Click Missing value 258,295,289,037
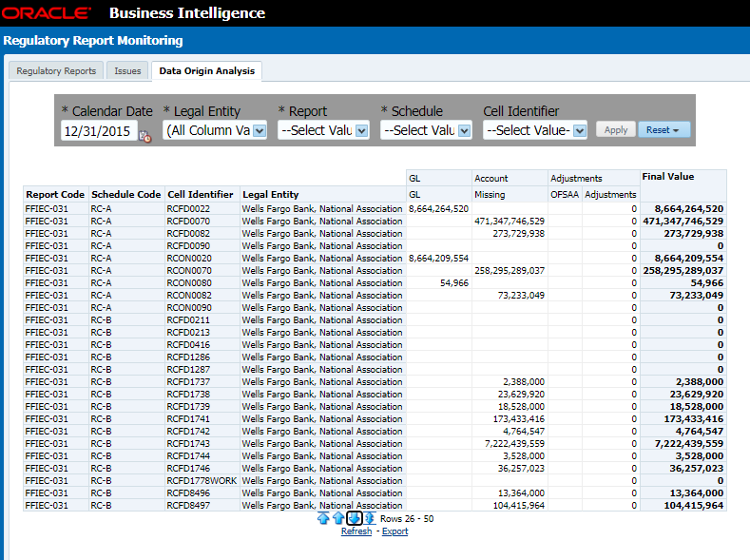750x560 pixels. point(510,271)
